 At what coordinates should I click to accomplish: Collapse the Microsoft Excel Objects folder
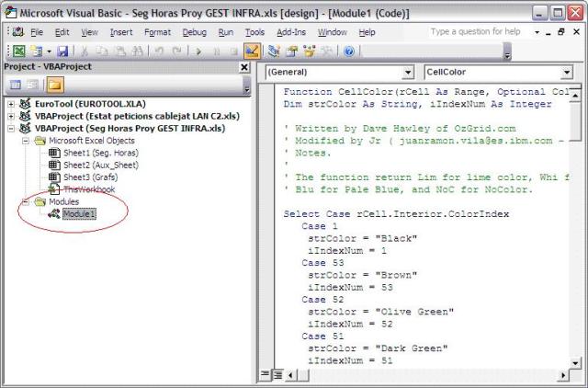[26, 141]
